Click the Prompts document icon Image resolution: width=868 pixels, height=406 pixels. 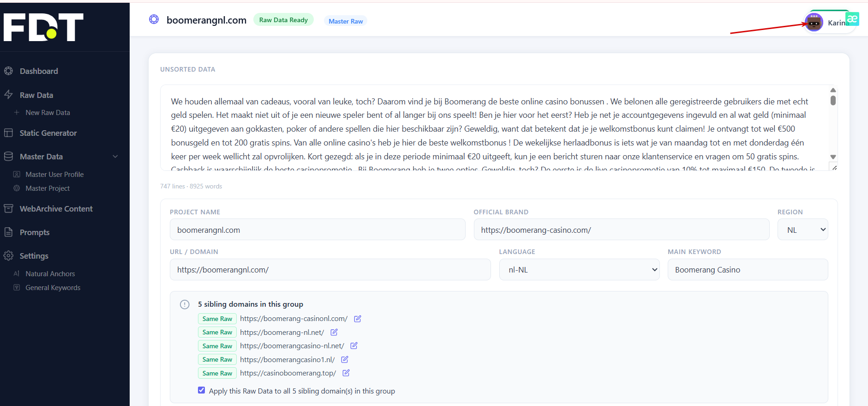[8, 232]
